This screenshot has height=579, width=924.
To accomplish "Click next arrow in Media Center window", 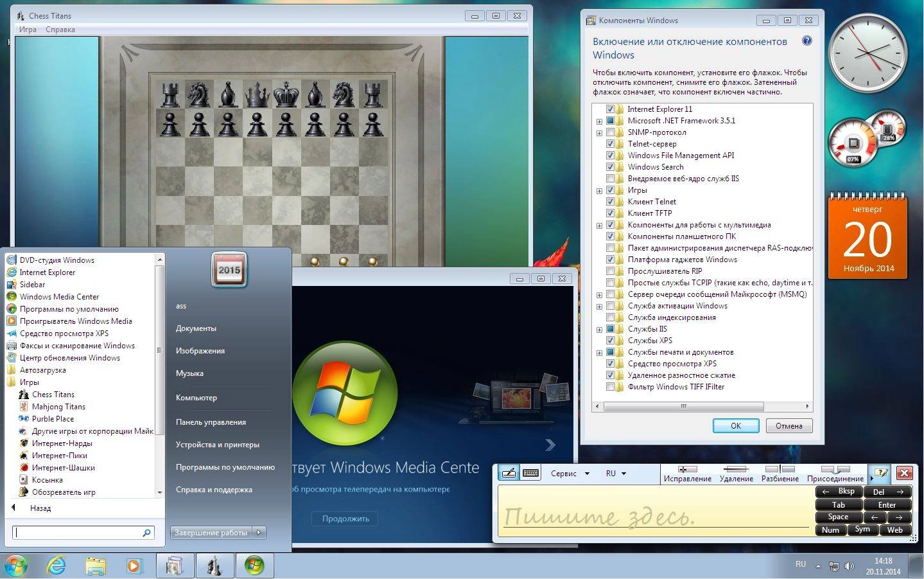I will click(x=550, y=445).
